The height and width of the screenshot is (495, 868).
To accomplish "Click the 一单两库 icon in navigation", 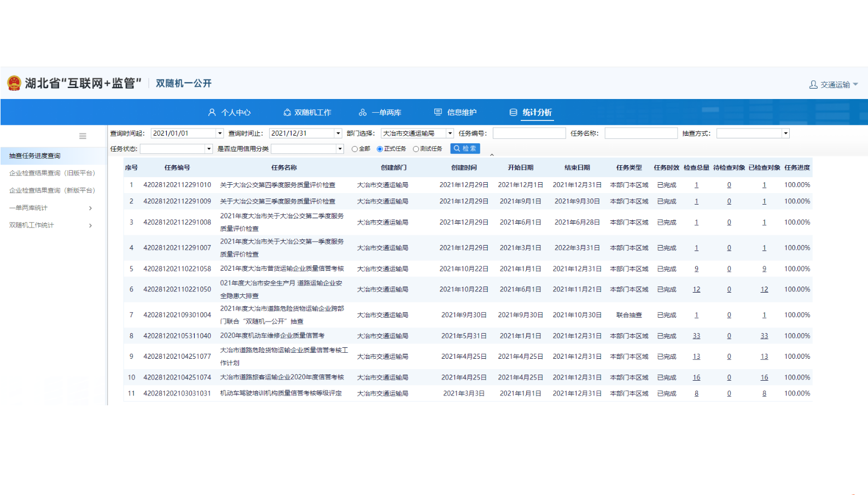I will [x=363, y=112].
